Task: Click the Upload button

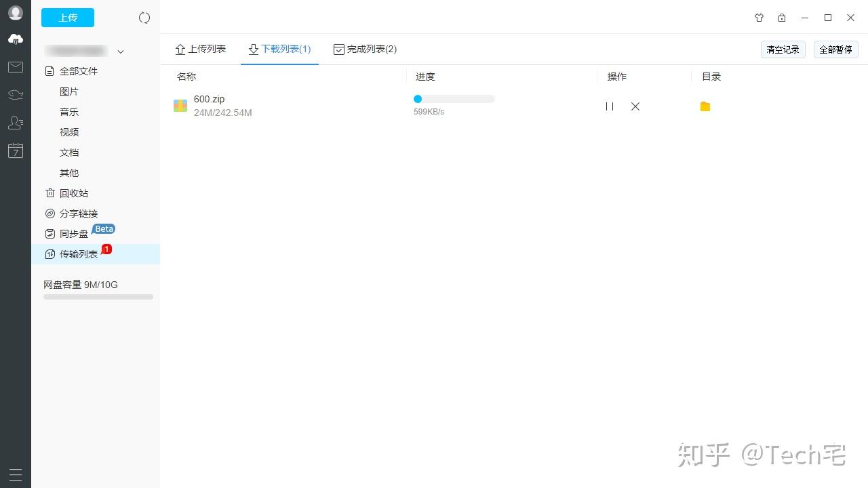Action: (x=68, y=18)
